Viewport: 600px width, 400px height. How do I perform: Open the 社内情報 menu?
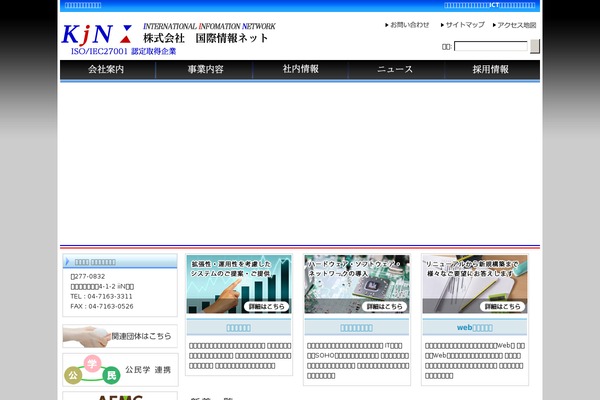click(x=300, y=69)
